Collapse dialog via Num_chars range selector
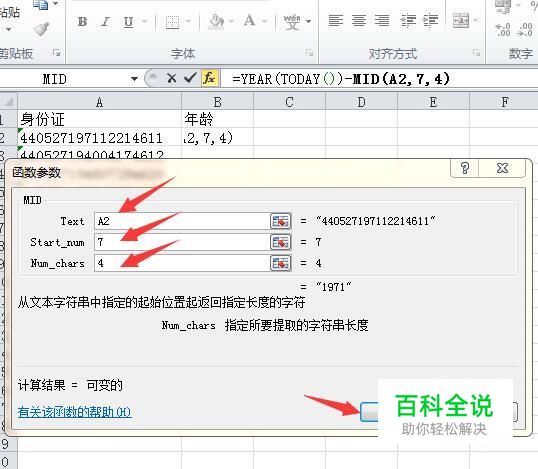Image resolution: width=538 pixels, height=469 pixels. point(281,263)
